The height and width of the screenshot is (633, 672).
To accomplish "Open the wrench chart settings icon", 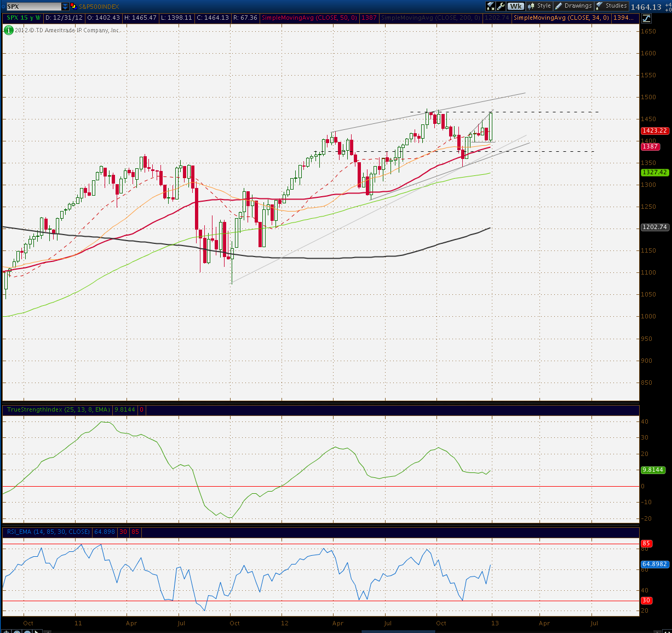I will [x=501, y=6].
